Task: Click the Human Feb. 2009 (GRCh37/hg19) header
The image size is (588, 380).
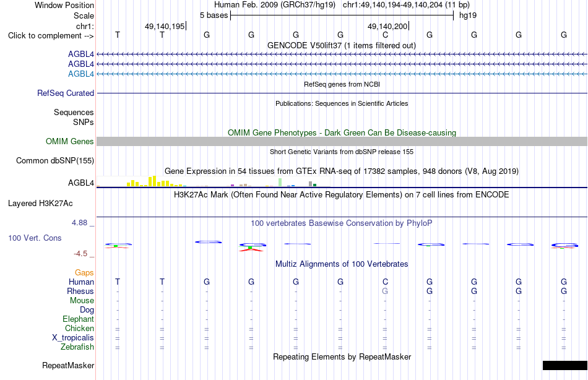Action: (275, 5)
